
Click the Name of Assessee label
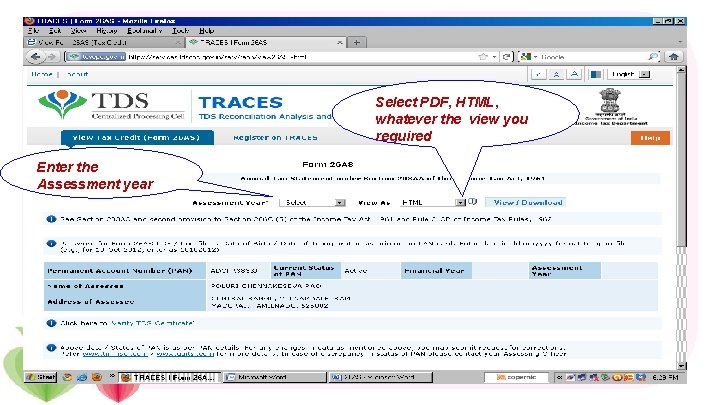[x=85, y=286]
